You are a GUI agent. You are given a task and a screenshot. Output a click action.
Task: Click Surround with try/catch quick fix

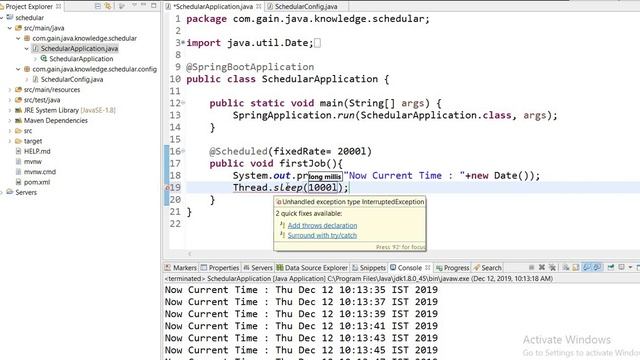coord(322,236)
